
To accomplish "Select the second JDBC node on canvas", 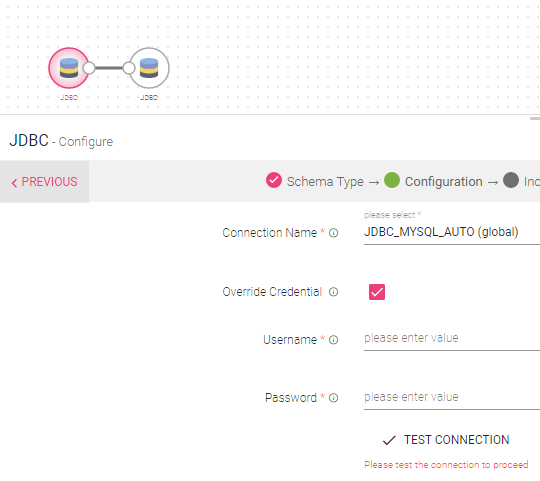I will pyautogui.click(x=149, y=68).
